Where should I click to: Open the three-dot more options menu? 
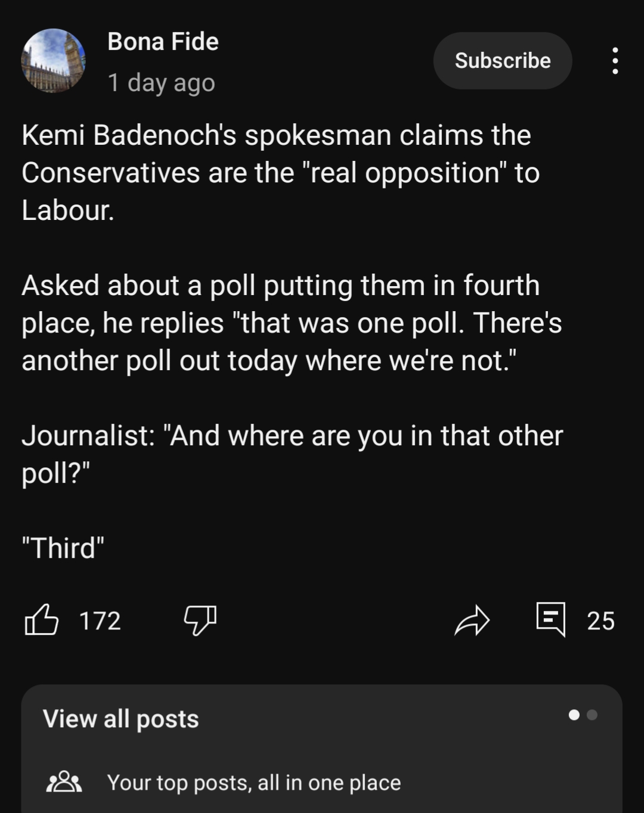click(x=615, y=61)
